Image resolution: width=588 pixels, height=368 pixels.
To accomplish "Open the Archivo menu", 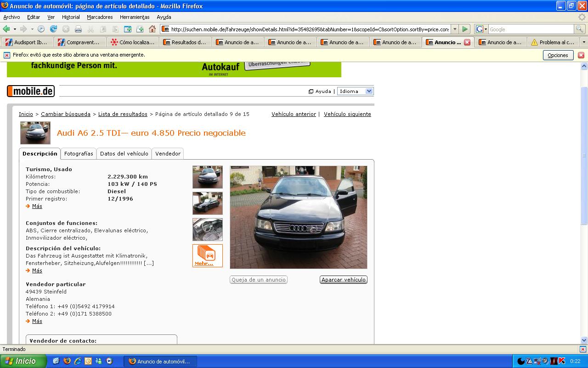I will 11,17.
